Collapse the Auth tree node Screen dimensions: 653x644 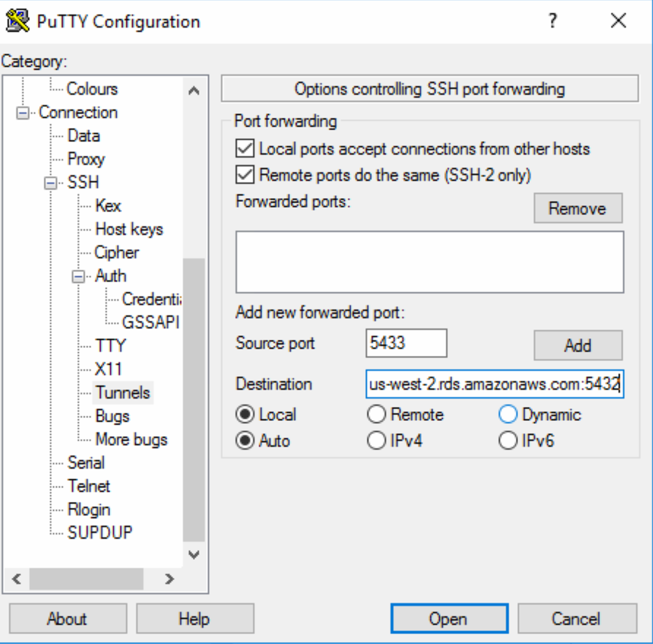coord(78,276)
